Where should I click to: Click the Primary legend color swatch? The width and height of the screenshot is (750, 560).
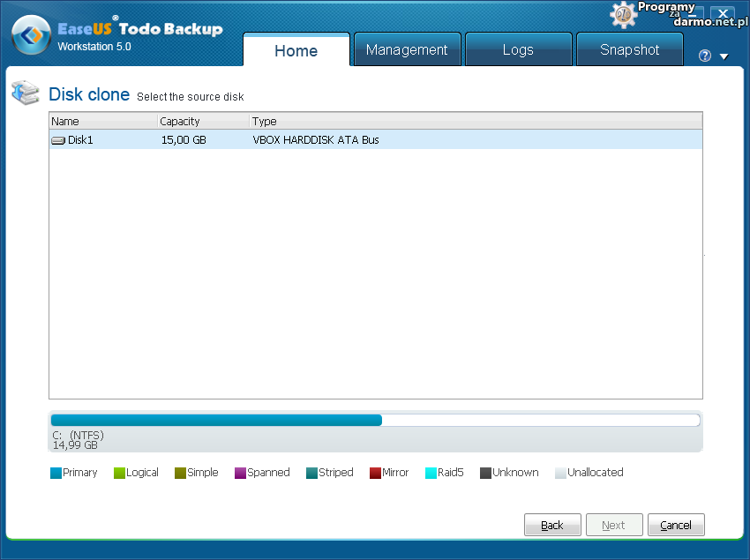(x=56, y=474)
